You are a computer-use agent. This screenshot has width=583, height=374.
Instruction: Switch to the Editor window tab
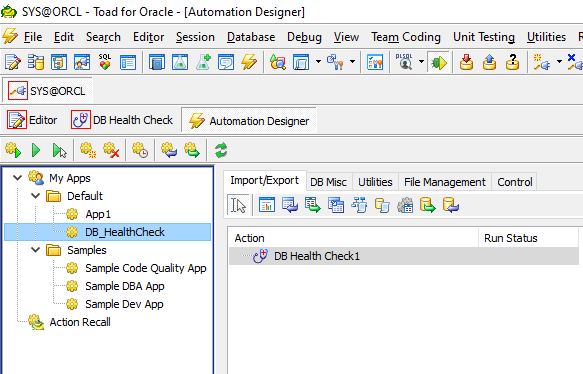point(32,120)
